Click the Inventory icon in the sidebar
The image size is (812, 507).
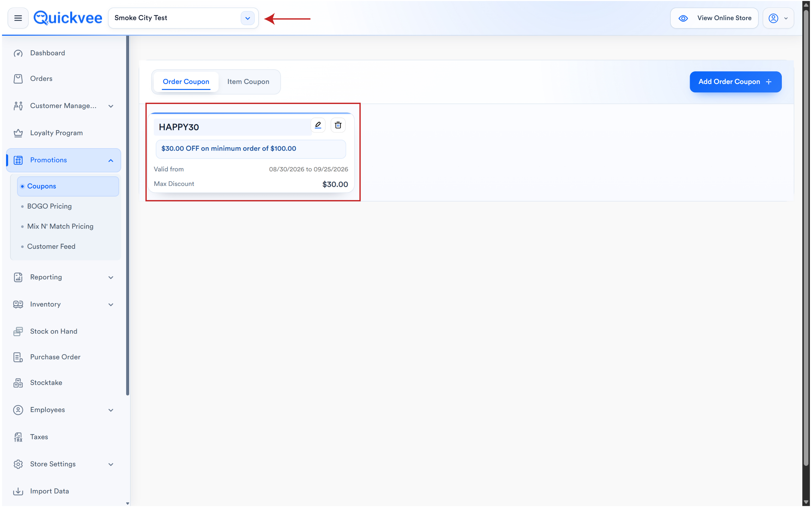tap(18, 304)
